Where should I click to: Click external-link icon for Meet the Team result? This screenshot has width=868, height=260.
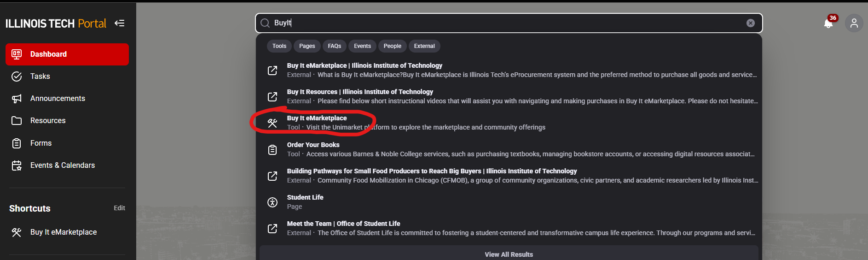272,229
